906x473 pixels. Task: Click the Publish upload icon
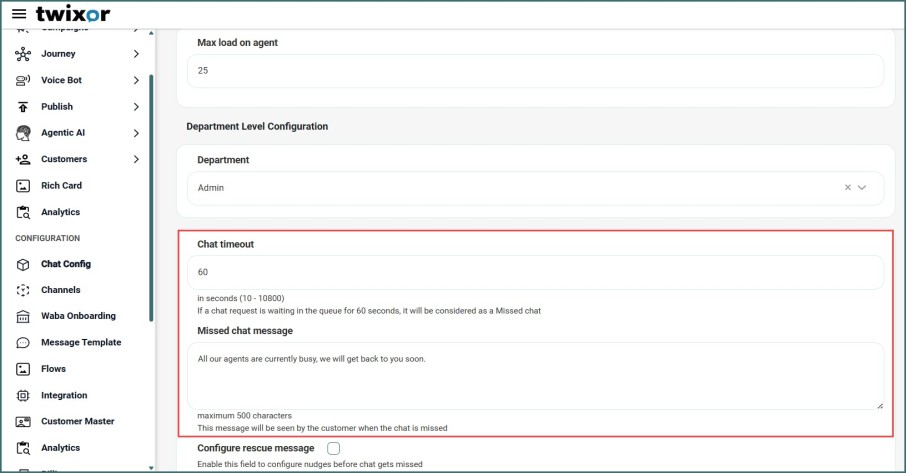(23, 107)
